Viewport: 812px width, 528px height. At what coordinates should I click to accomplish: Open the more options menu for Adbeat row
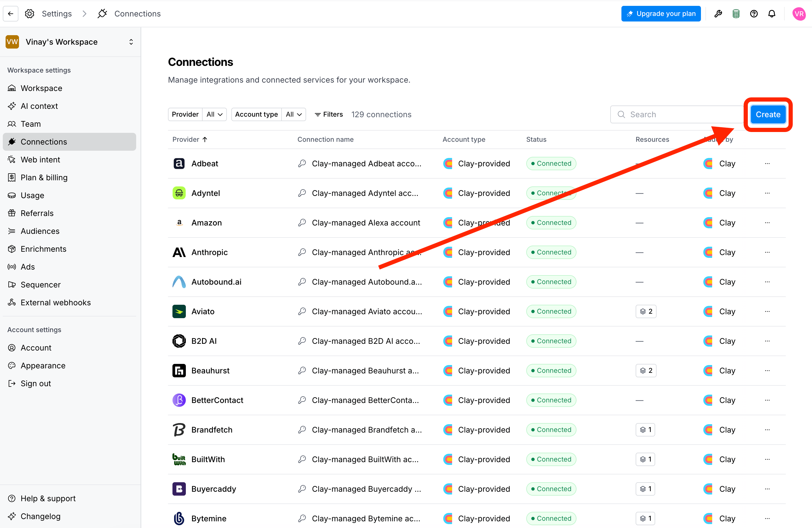[x=767, y=164]
